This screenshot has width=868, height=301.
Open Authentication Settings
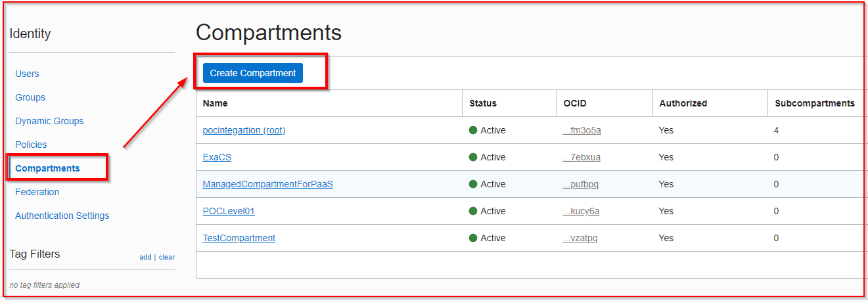point(62,216)
